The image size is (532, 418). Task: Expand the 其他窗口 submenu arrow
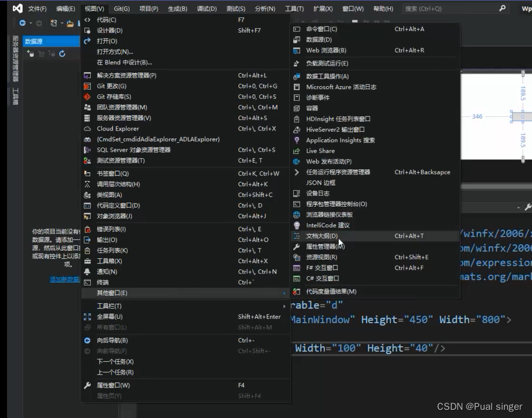(284, 293)
